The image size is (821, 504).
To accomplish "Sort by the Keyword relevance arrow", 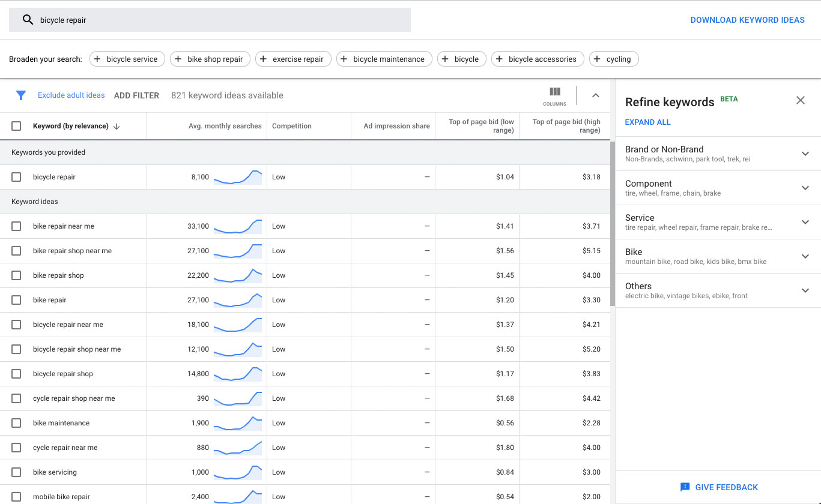I will [117, 126].
